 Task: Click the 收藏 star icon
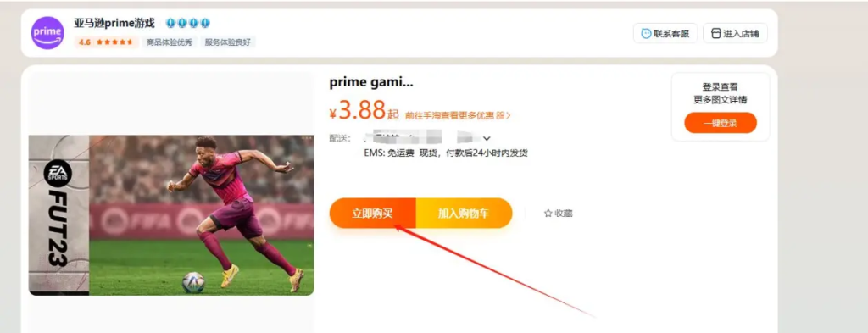click(x=548, y=213)
